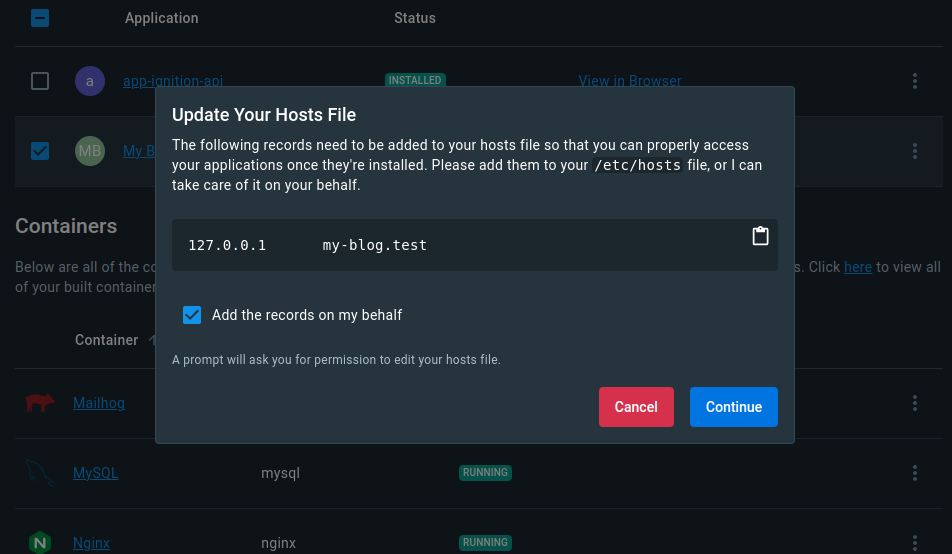
Task: Open the Nginx container link
Action: (91, 543)
